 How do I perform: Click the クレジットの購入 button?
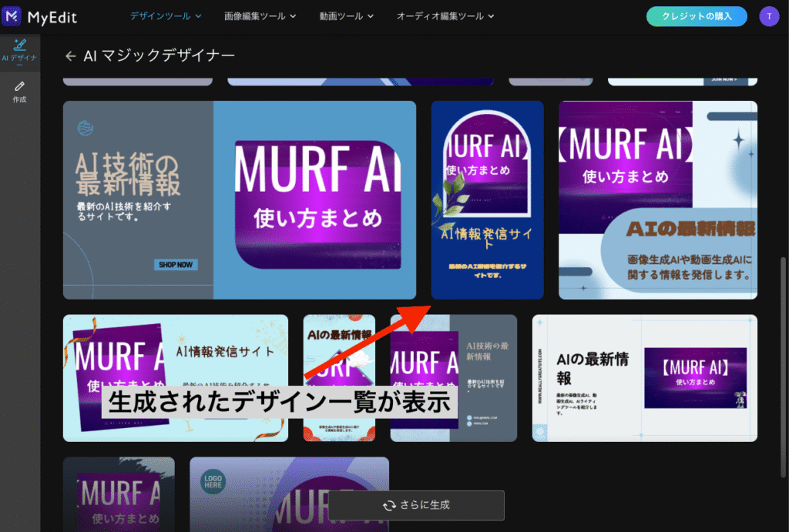[x=697, y=17]
